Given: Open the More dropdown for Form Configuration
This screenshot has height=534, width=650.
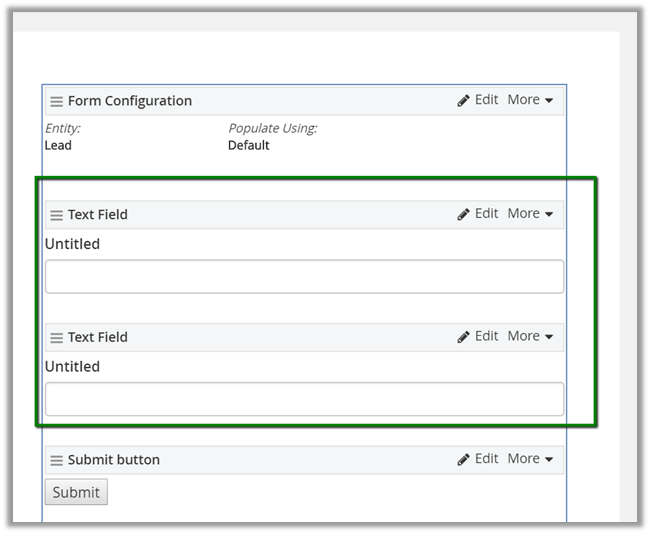Looking at the screenshot, I should click(x=530, y=100).
